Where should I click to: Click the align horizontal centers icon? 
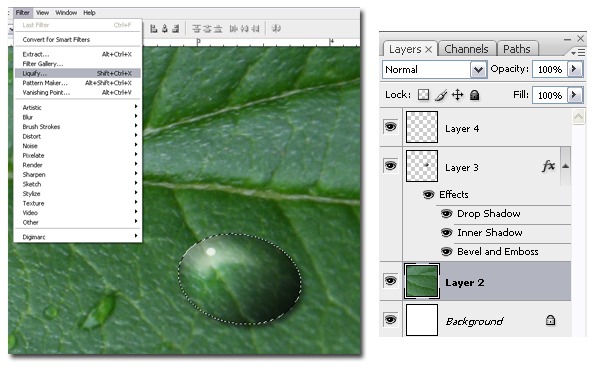pyautogui.click(x=165, y=29)
